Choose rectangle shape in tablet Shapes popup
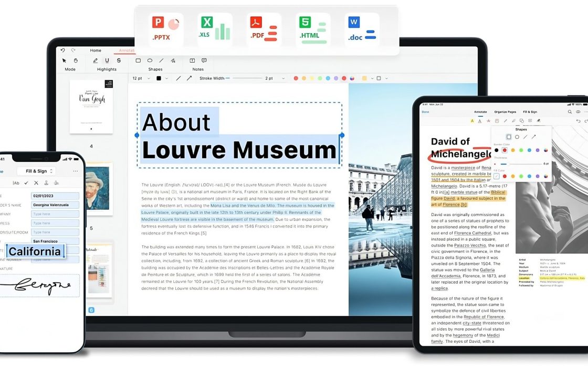Viewport: 588px width, 368px height. coord(508,137)
